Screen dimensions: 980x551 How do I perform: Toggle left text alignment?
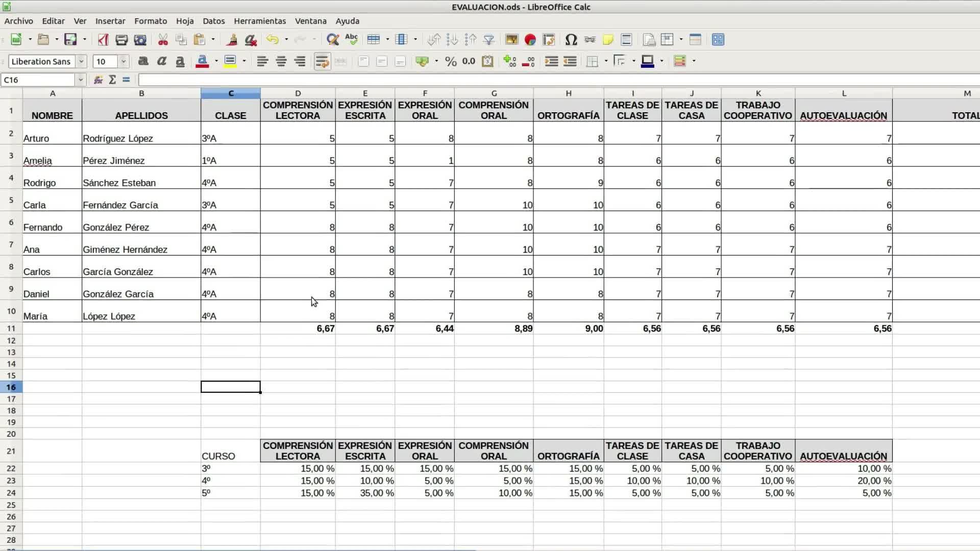(262, 62)
